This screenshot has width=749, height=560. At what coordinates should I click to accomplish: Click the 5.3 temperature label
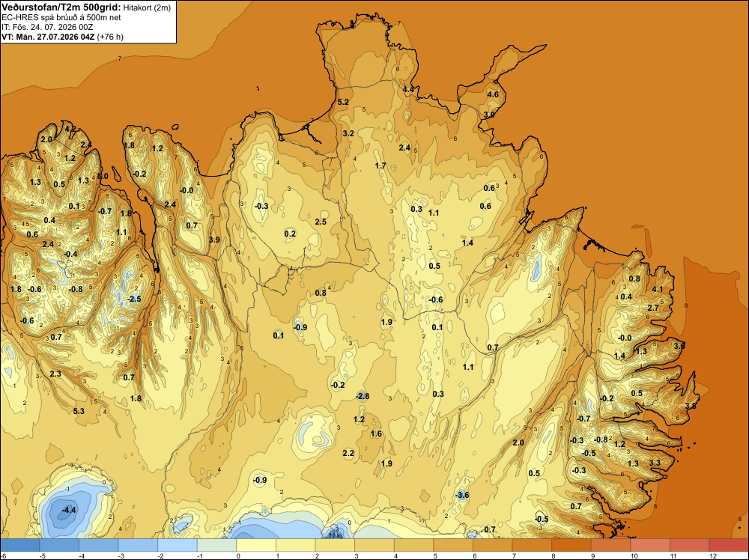point(79,411)
